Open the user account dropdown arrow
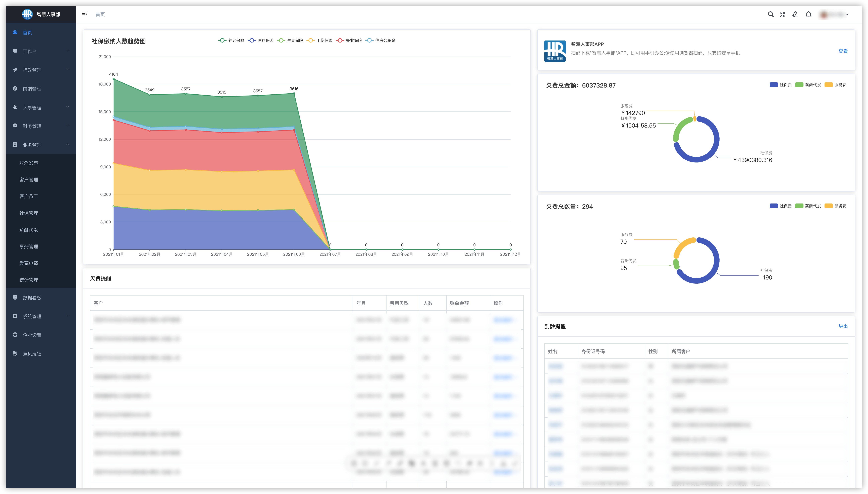The image size is (868, 494). (847, 15)
